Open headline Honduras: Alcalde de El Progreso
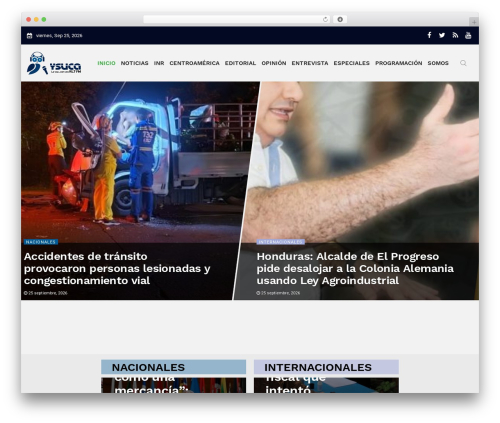The width and height of the screenshot is (500, 423). (x=355, y=268)
